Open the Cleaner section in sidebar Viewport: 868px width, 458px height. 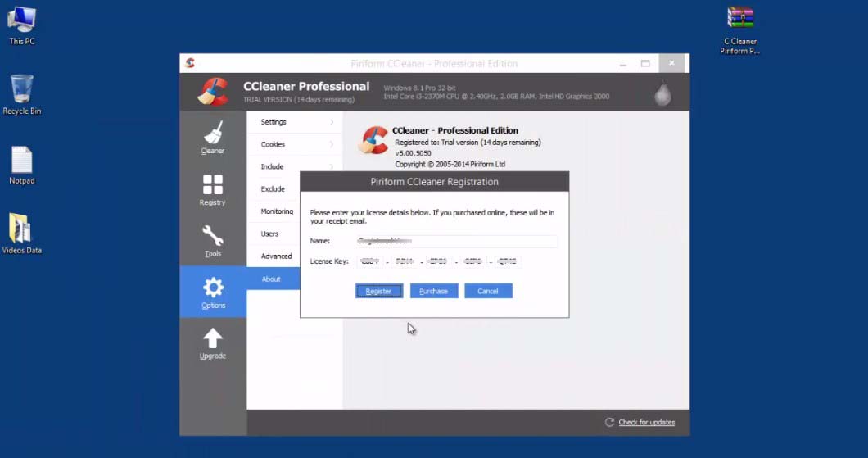pyautogui.click(x=213, y=138)
